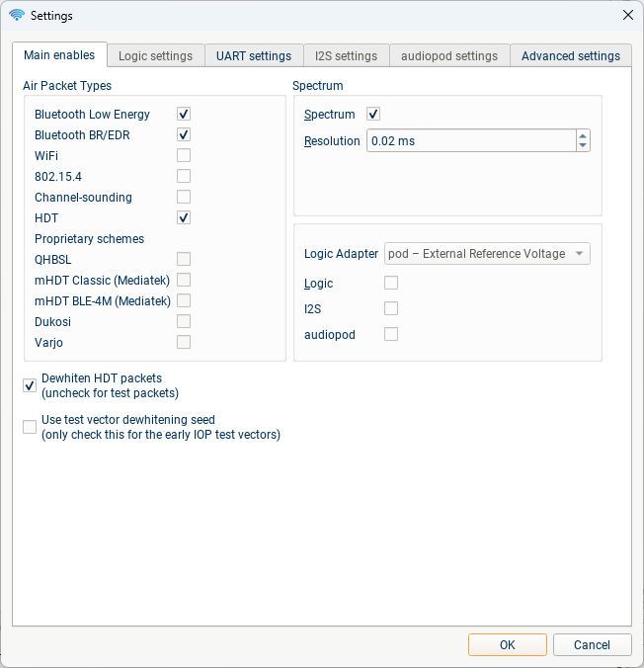This screenshot has width=644, height=668.
Task: Disable the Spectrum checkbox
Action: click(x=372, y=115)
